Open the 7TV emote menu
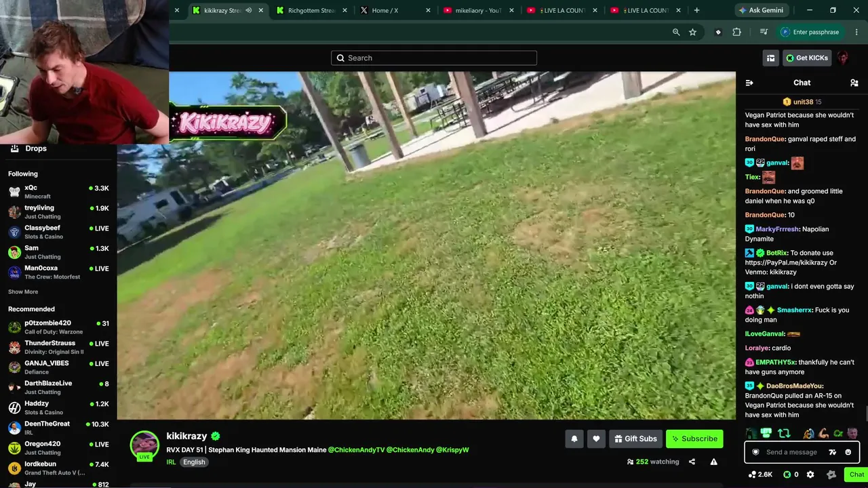This screenshot has width=868, height=488. coord(833,452)
